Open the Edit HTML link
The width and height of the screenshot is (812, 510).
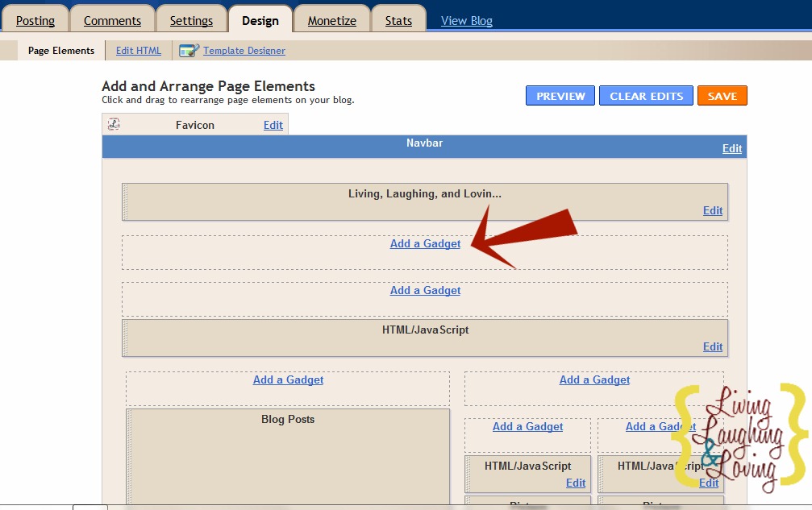[x=138, y=51]
